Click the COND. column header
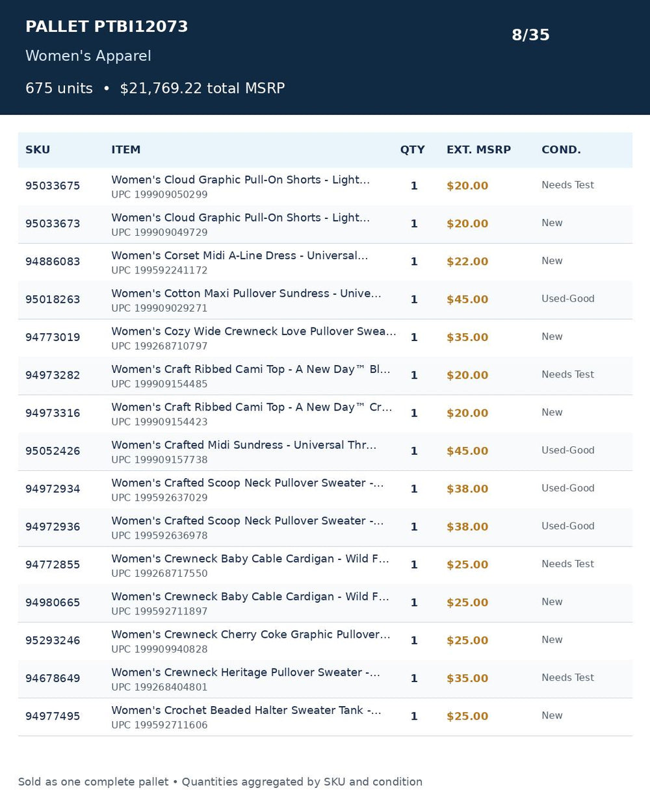650x812 pixels. (561, 149)
